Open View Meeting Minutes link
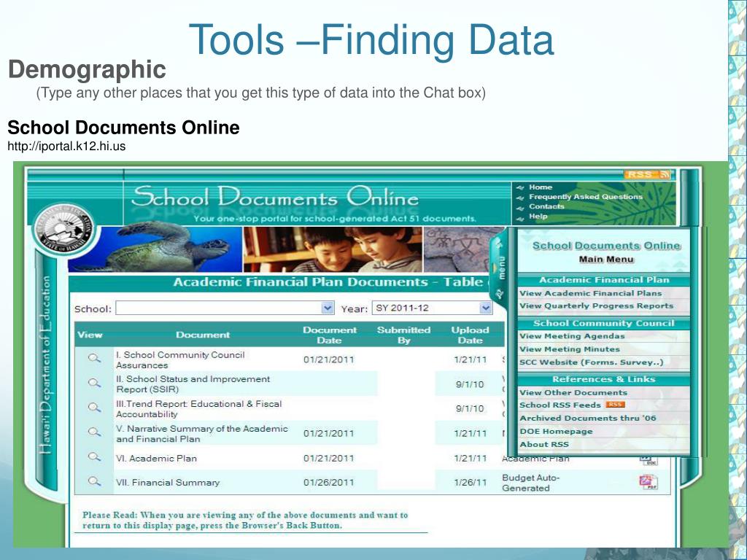 [569, 349]
